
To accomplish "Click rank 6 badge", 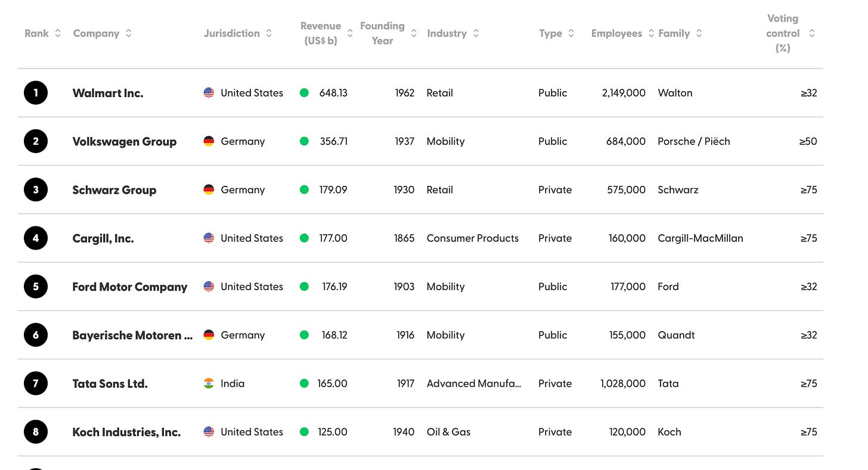I will pos(36,335).
